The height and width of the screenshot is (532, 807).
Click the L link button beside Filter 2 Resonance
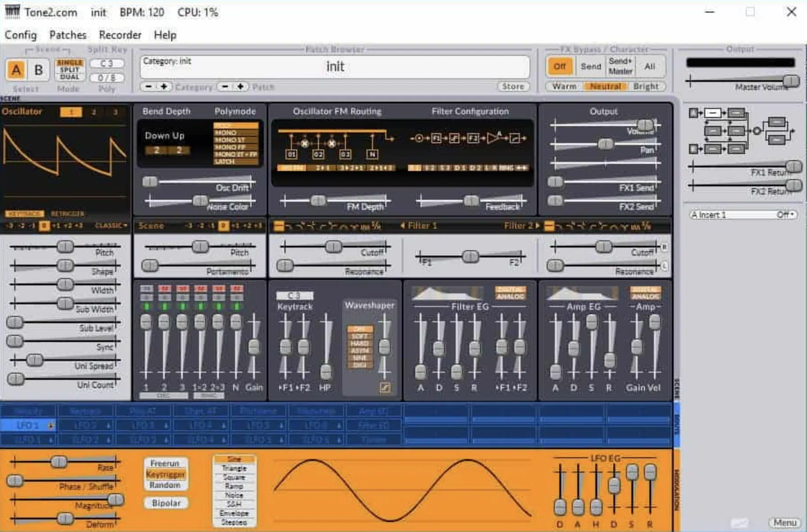point(664,266)
